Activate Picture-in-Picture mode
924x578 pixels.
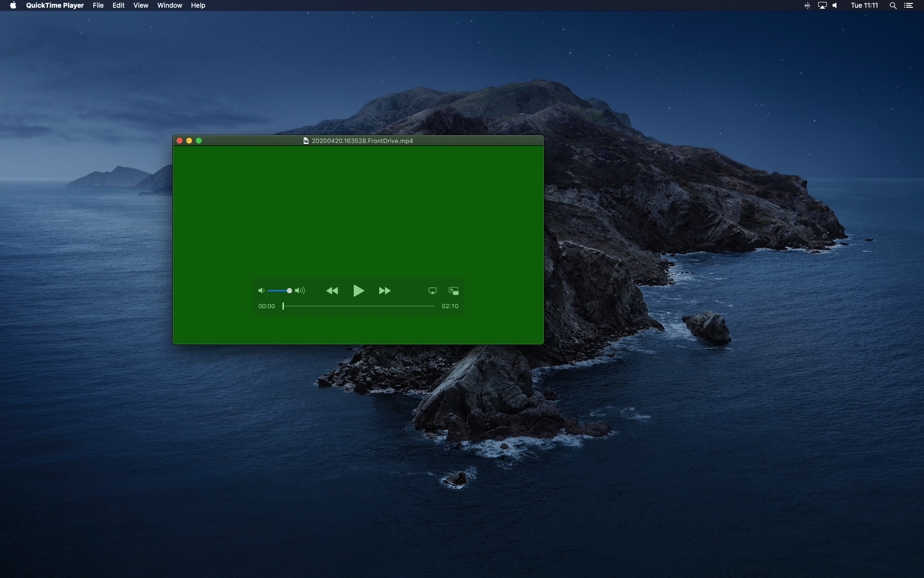(x=453, y=291)
